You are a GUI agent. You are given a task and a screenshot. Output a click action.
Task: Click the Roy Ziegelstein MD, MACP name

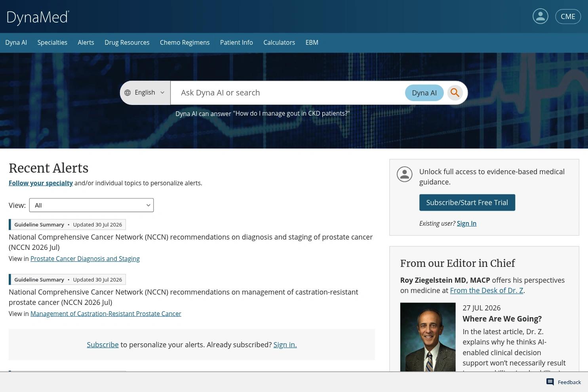tap(445, 280)
